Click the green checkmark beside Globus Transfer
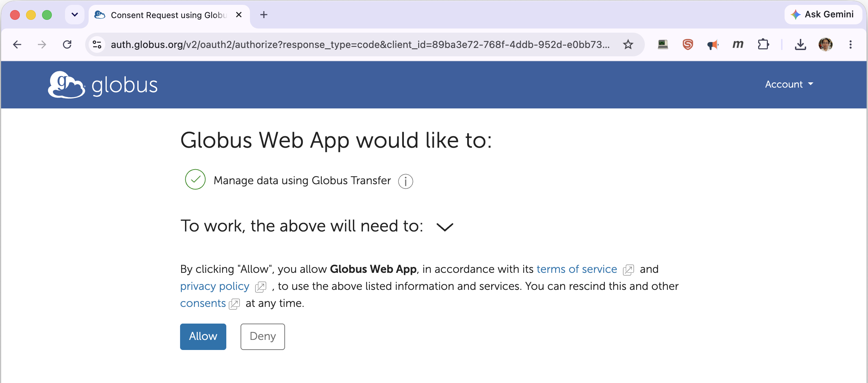Viewport: 868px width, 383px height. click(x=195, y=179)
